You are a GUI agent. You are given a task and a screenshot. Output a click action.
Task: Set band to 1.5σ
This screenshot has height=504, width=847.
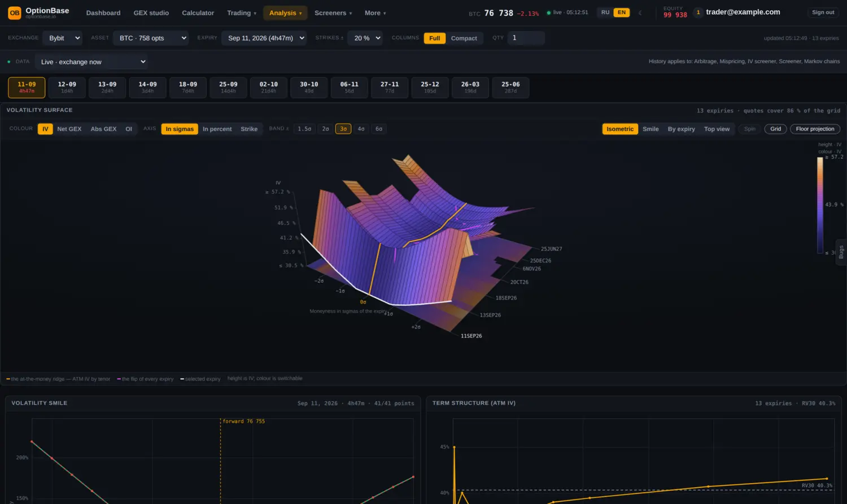pyautogui.click(x=304, y=129)
